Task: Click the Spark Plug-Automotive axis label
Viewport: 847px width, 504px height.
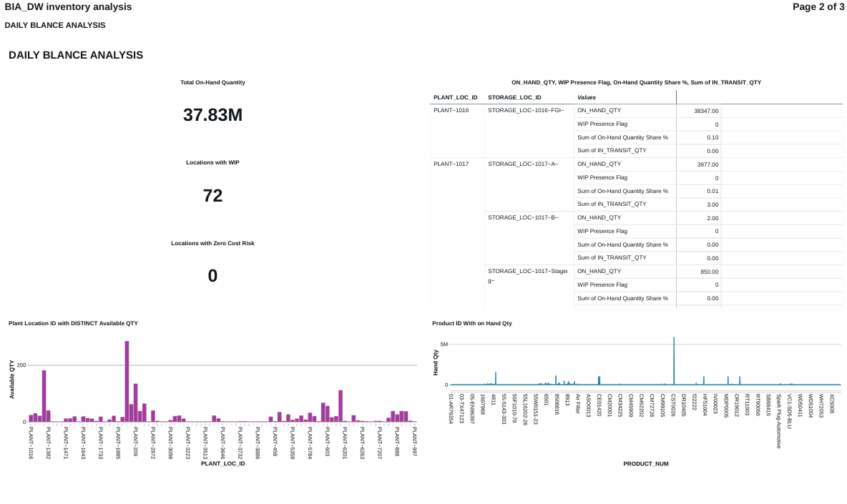Action: click(779, 421)
